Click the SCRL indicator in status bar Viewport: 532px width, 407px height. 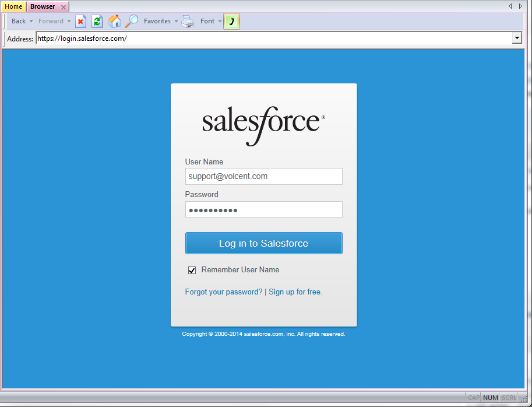[509, 398]
